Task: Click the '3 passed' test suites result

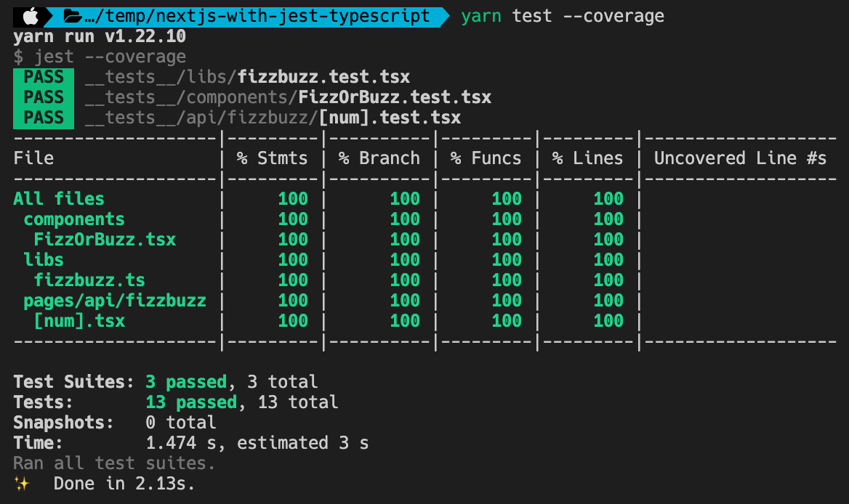Action: point(186,382)
